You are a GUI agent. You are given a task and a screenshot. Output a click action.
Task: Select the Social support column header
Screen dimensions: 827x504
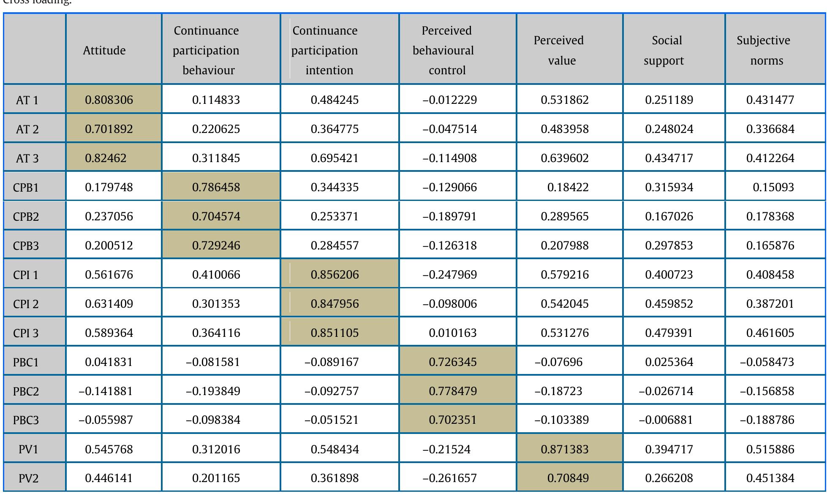point(664,50)
